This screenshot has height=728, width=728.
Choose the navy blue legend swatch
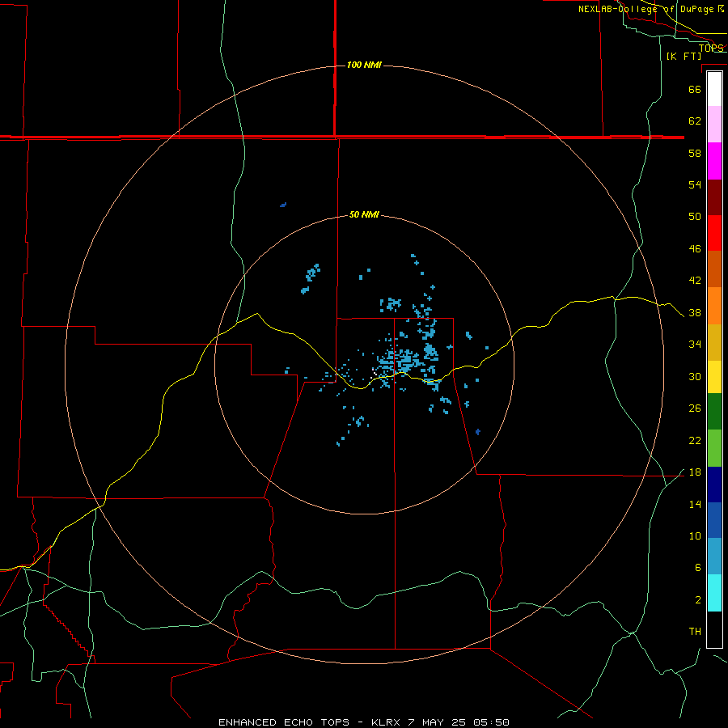(714, 485)
